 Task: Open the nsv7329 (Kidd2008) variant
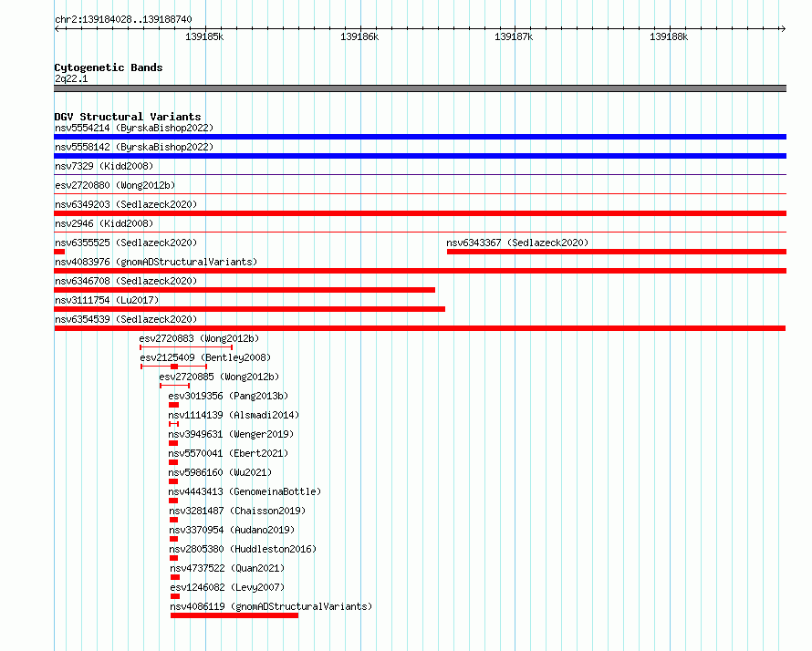coord(104,166)
